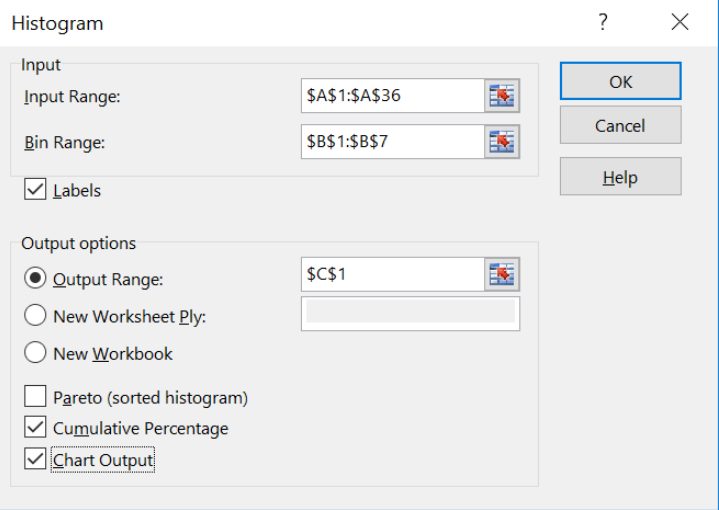Select the Output Range radio button
The height and width of the screenshot is (510, 719).
pos(35,278)
